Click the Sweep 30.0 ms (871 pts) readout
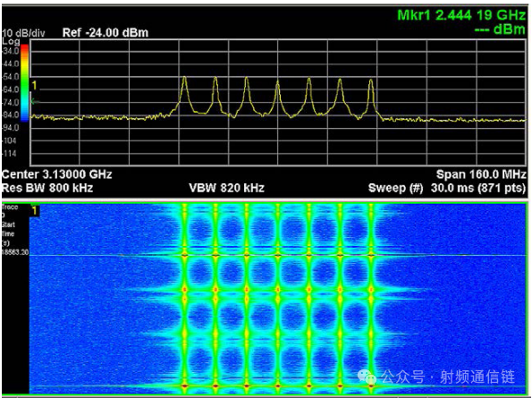This screenshot has width=532, height=398. (447, 188)
